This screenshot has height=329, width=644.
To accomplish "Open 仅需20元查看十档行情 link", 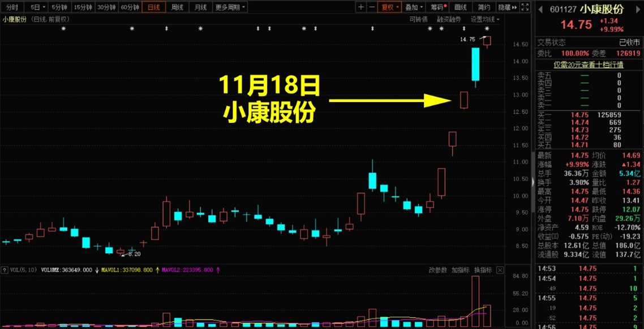I will click(x=588, y=65).
